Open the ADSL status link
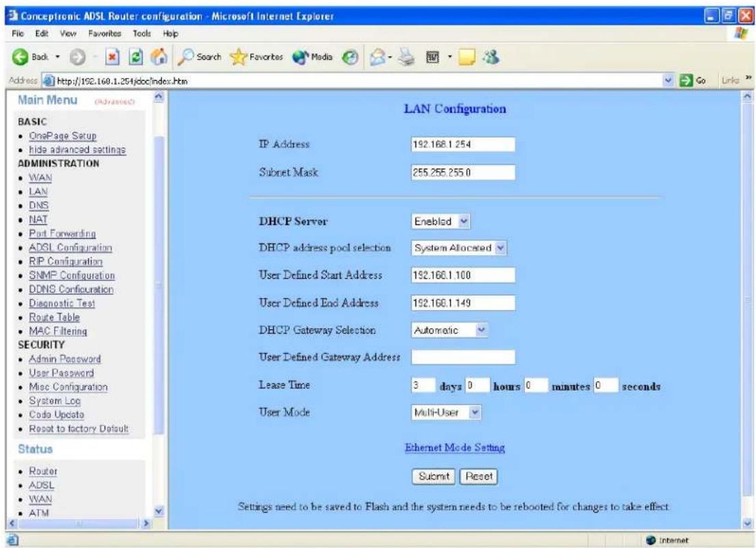 pyautogui.click(x=42, y=485)
